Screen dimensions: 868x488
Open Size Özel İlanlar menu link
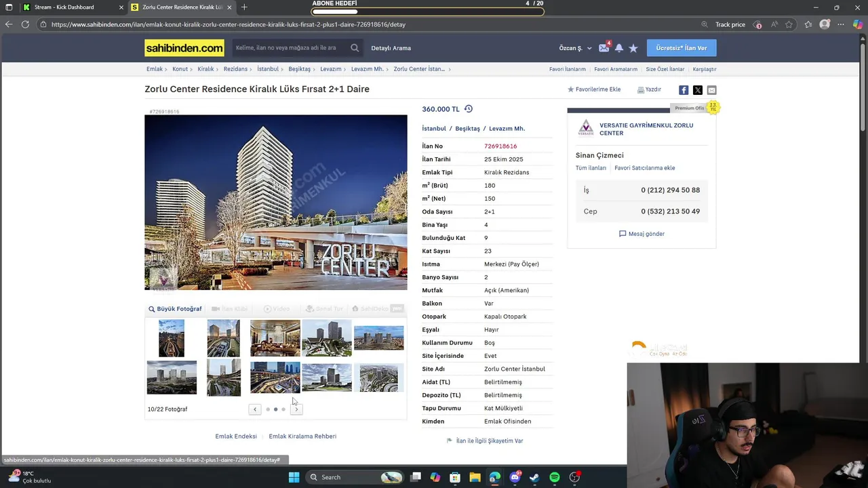pyautogui.click(x=665, y=69)
